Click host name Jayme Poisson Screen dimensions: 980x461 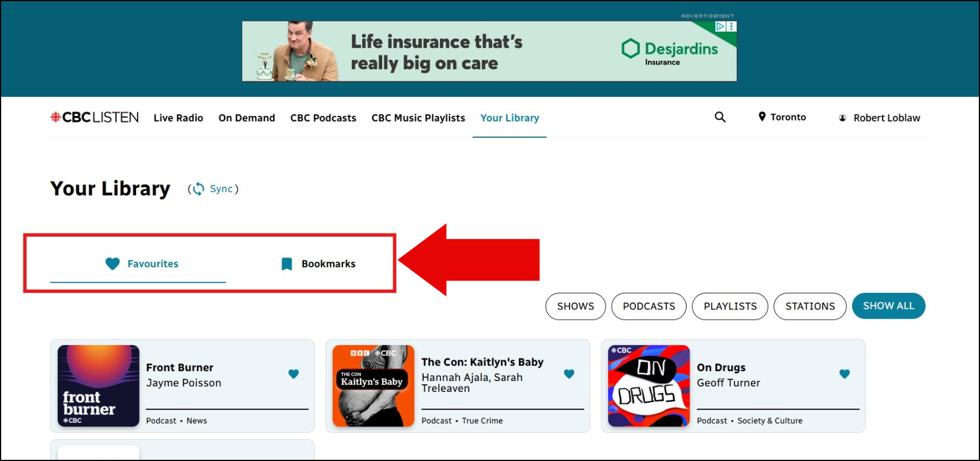click(x=184, y=383)
